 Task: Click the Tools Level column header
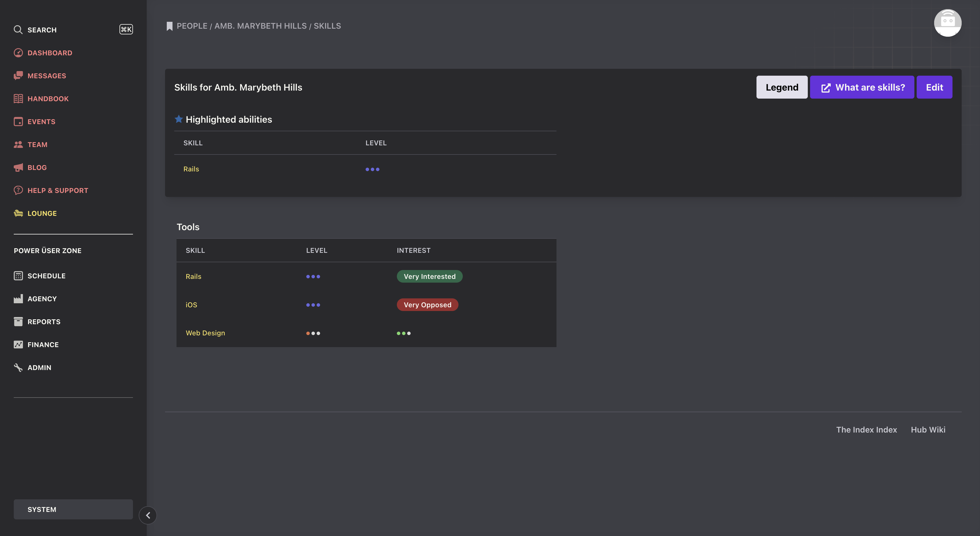coord(317,250)
